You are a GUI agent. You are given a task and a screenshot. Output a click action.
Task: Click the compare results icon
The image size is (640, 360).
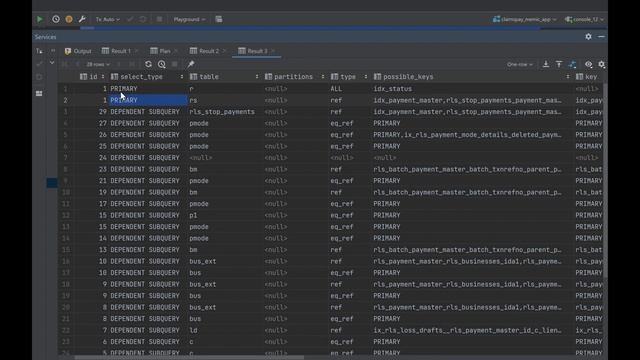point(572,64)
